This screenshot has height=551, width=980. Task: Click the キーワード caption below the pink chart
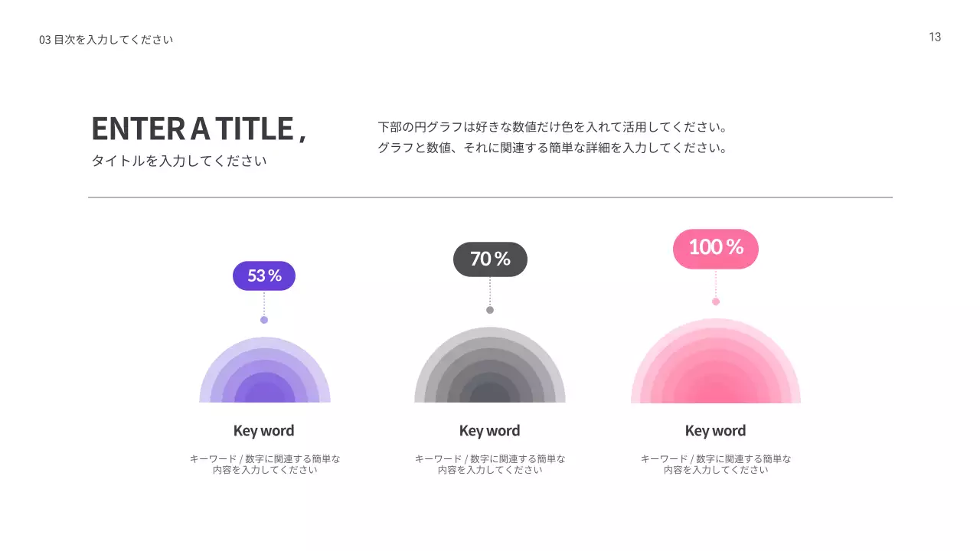[x=716, y=465]
